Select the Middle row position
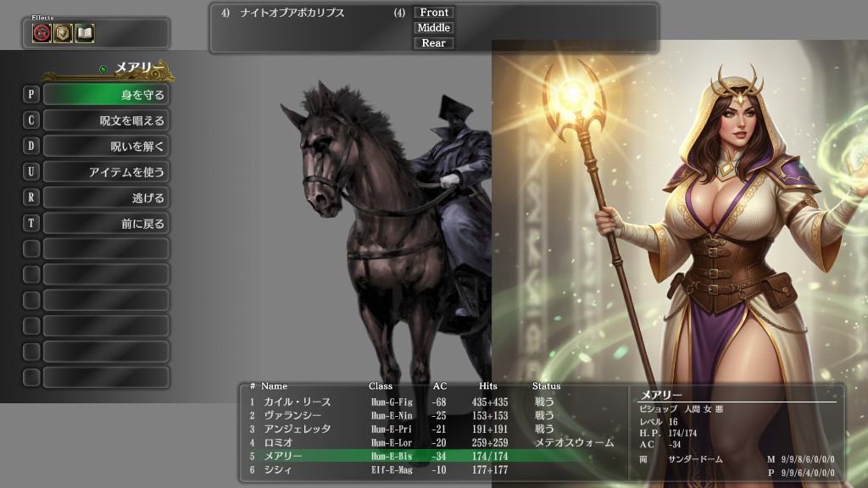Image resolution: width=868 pixels, height=488 pixels. click(433, 28)
